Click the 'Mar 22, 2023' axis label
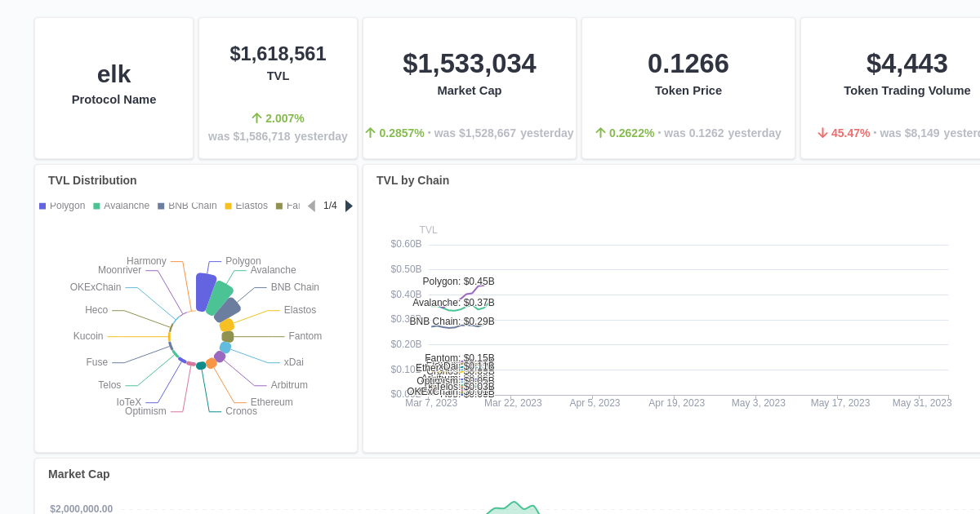This screenshot has height=514, width=980. (513, 403)
